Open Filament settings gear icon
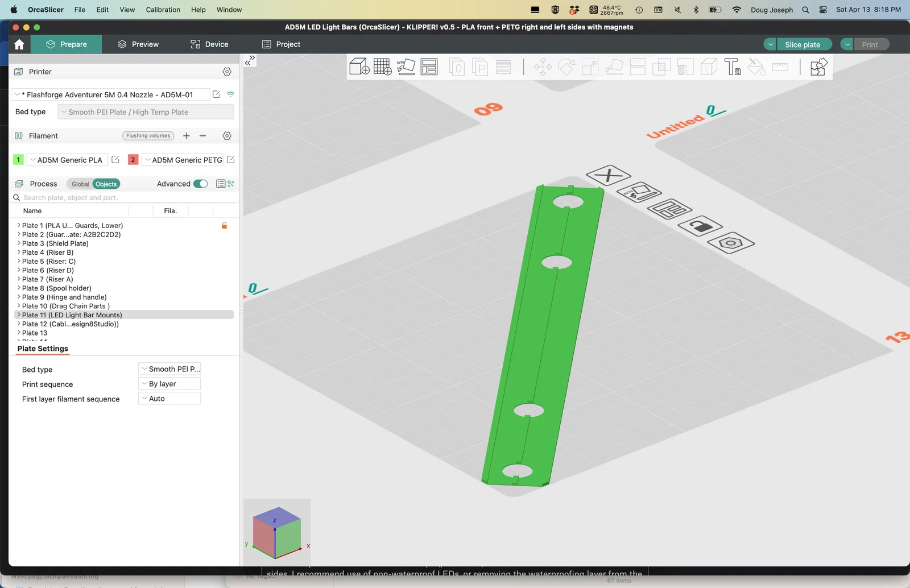The image size is (910, 588). click(x=227, y=136)
